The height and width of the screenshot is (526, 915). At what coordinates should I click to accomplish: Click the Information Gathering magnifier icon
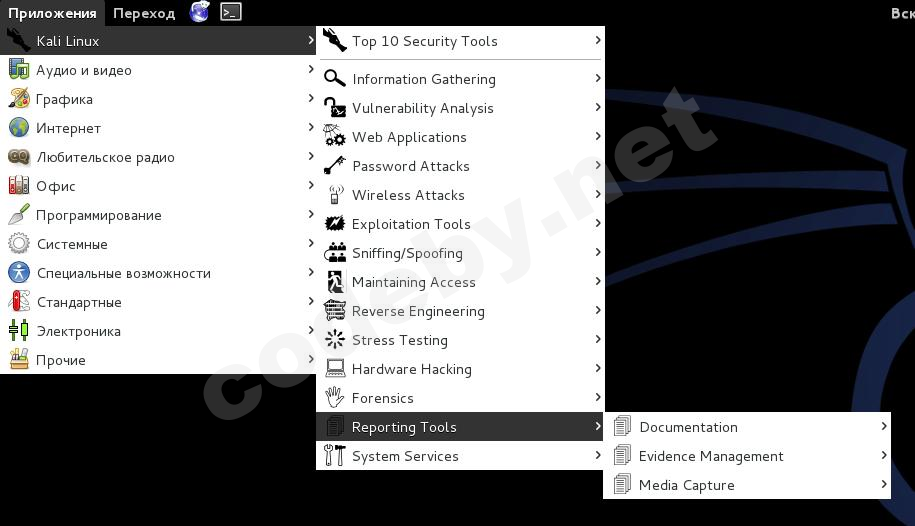point(335,79)
